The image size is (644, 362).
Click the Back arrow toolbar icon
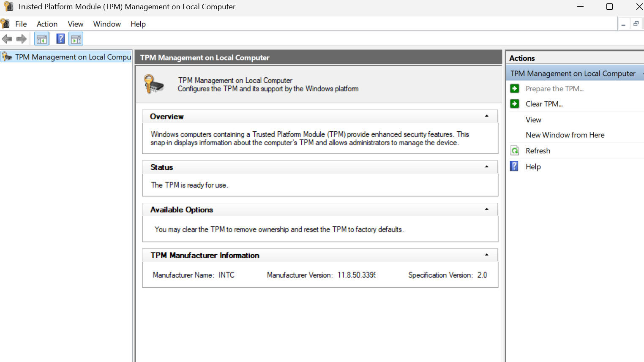click(x=7, y=39)
